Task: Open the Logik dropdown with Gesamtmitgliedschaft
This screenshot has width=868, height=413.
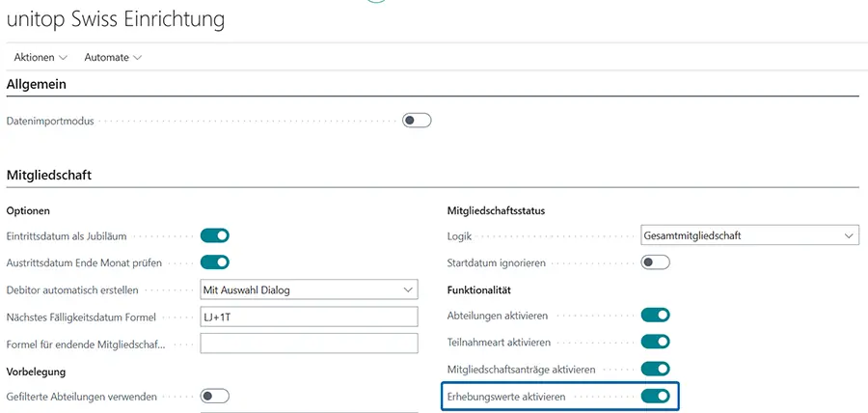Action: tap(749, 235)
